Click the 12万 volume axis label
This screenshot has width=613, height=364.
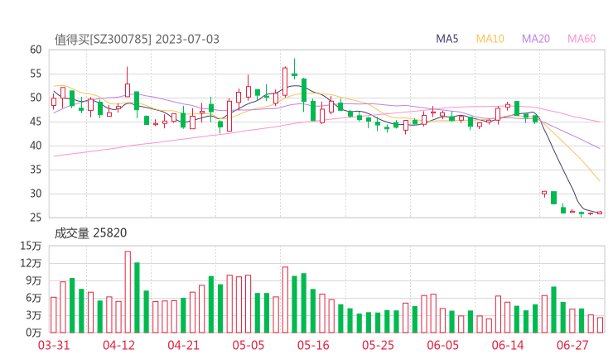click(31, 263)
